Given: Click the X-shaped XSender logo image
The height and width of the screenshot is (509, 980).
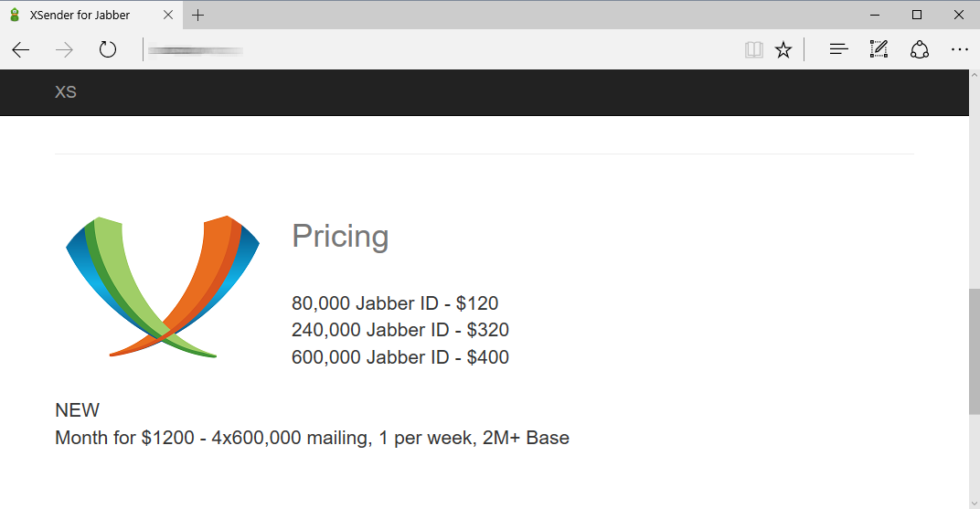Looking at the screenshot, I should pyautogui.click(x=163, y=287).
